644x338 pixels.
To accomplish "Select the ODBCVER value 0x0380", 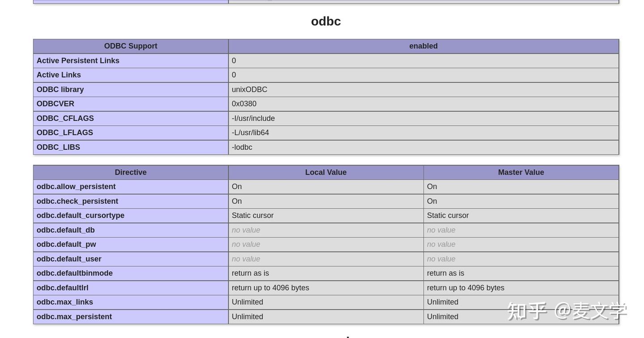I will point(244,104).
